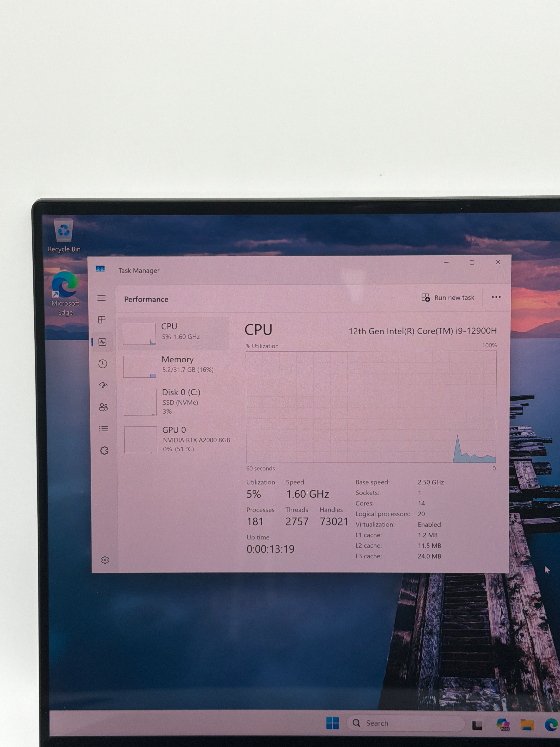Minimize the Task Manager window
Screen dimensions: 560x747
click(x=446, y=262)
